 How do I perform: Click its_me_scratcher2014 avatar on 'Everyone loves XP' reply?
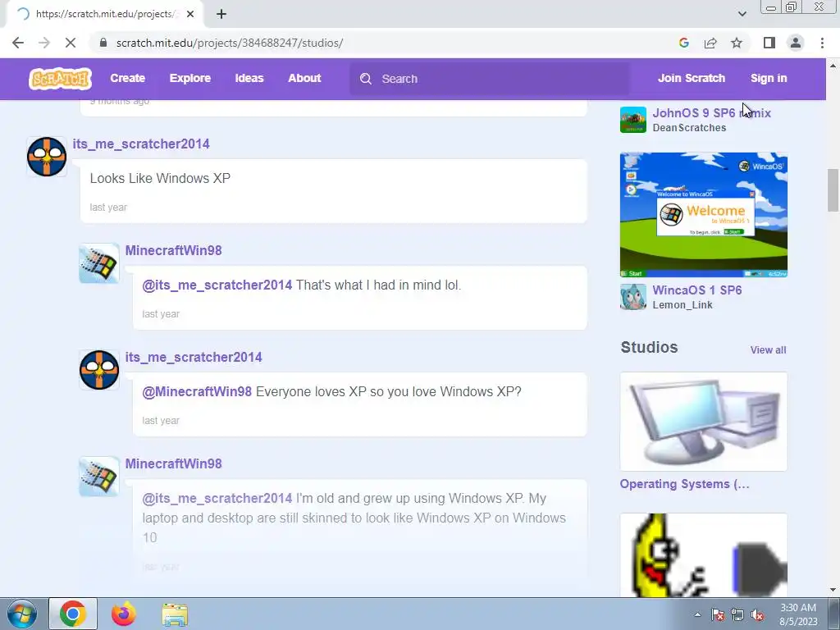click(99, 370)
